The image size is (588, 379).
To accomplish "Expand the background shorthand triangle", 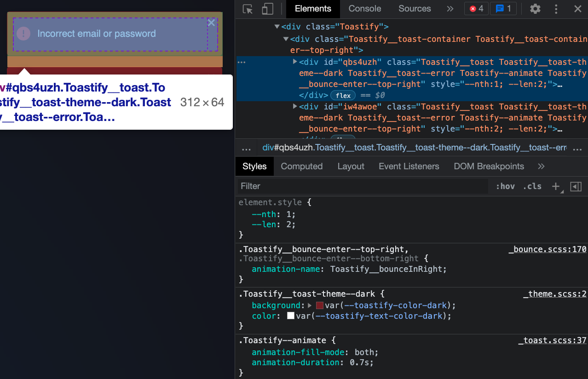I will 310,305.
